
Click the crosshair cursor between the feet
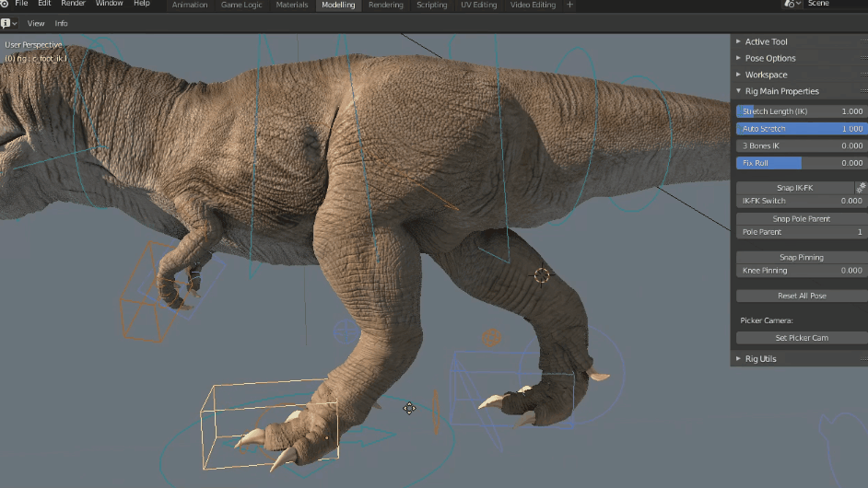point(409,408)
